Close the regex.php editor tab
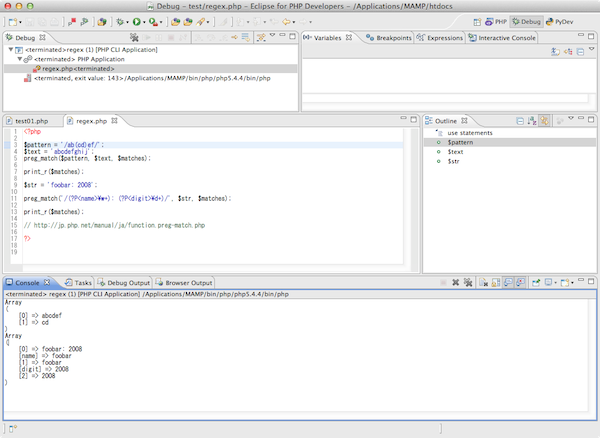Image resolution: width=600 pixels, height=438 pixels. click(x=114, y=120)
